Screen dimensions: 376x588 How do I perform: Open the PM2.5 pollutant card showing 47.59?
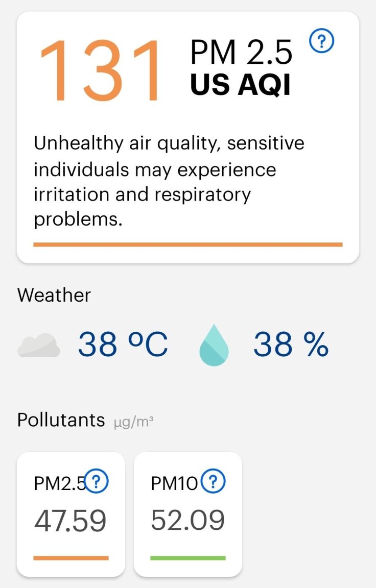(x=71, y=514)
